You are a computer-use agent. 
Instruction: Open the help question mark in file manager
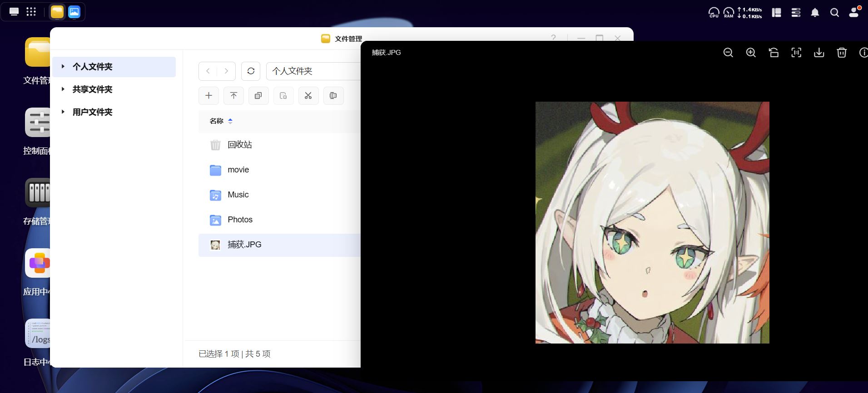[553, 38]
